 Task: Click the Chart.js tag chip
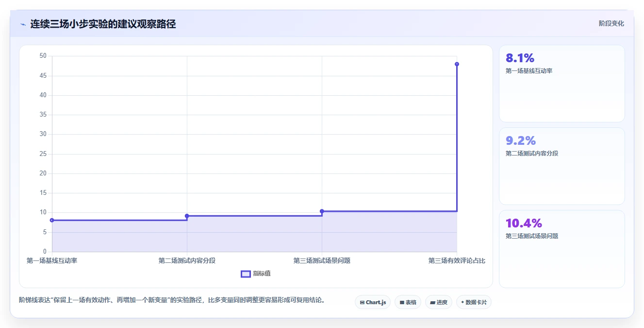coord(373,302)
